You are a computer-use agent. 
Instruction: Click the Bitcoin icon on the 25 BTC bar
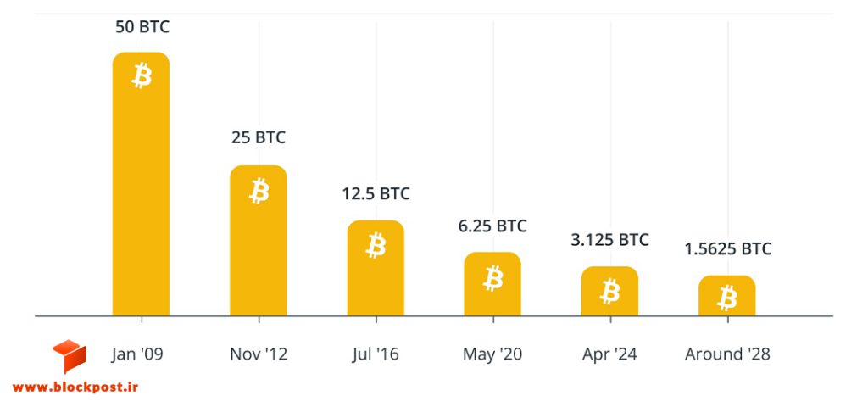[259, 191]
